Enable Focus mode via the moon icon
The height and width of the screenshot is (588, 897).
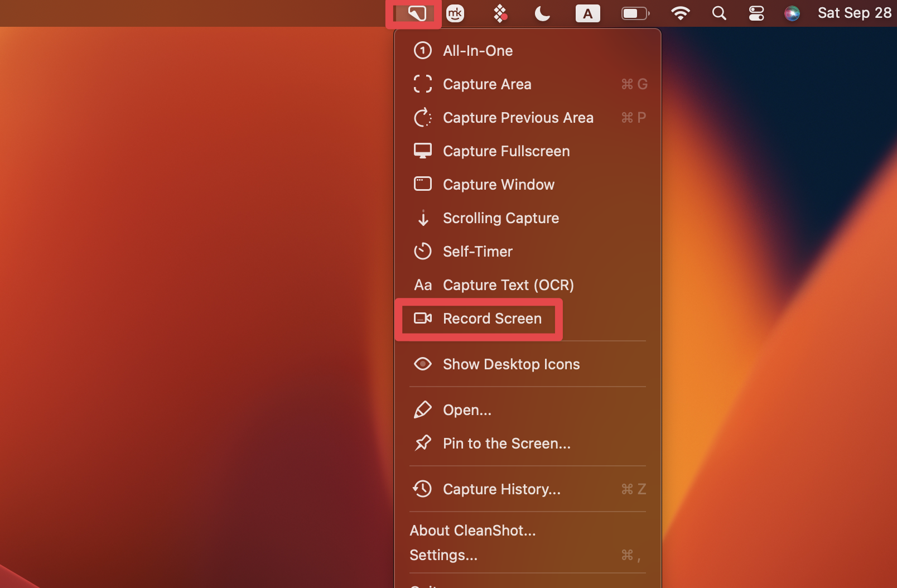pos(542,13)
